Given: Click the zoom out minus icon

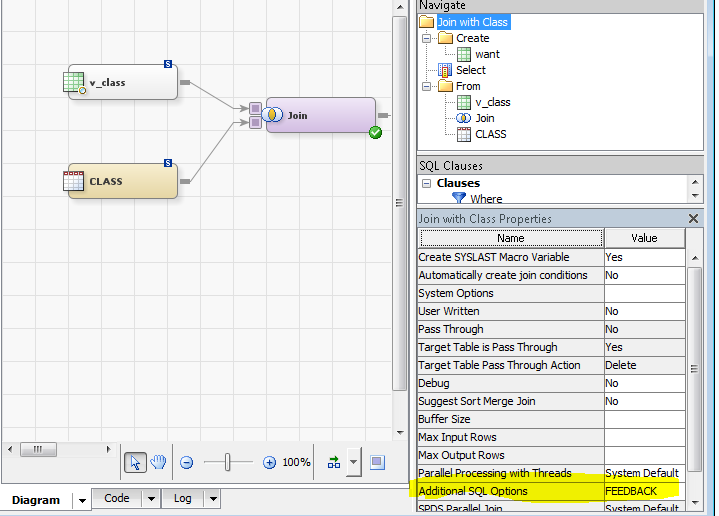Looking at the screenshot, I should [186, 463].
